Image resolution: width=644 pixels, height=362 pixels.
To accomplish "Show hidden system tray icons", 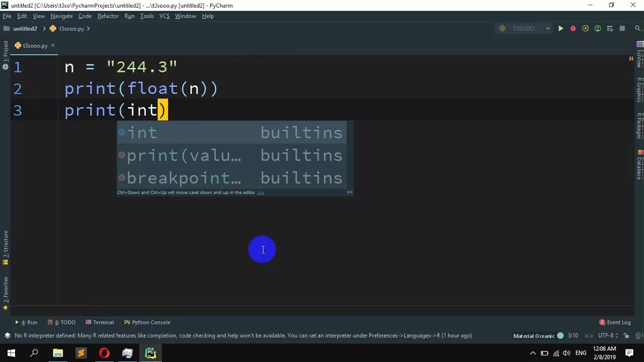I will [x=533, y=353].
